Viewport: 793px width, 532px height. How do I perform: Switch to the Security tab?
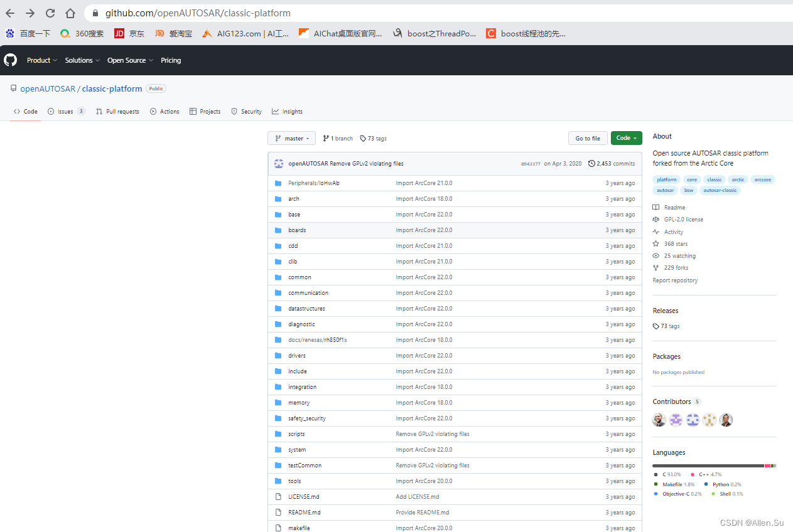(246, 112)
